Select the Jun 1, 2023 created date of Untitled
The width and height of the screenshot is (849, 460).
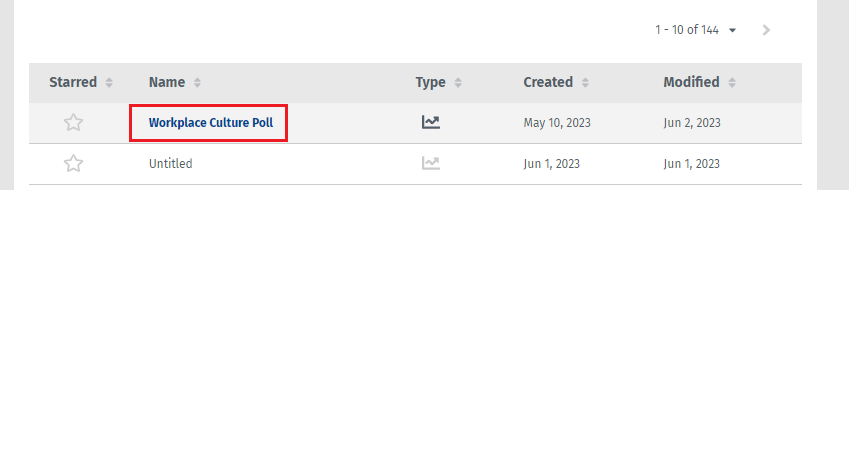pos(551,163)
